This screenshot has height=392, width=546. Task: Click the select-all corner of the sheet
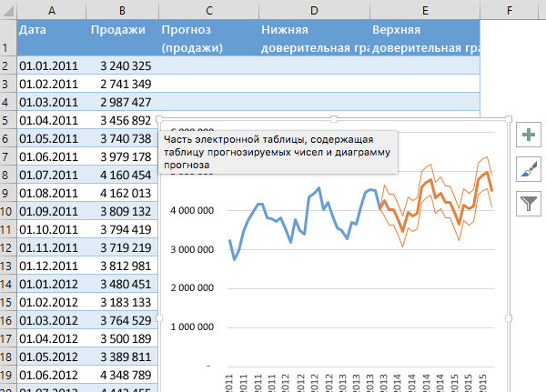pos(7,9)
